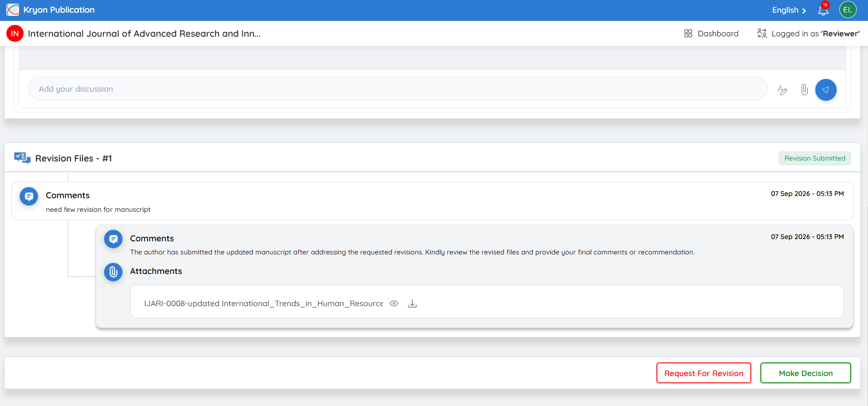The image size is (868, 406).
Task: Download the IJARI-0008 updated manuscript
Action: [x=412, y=303]
